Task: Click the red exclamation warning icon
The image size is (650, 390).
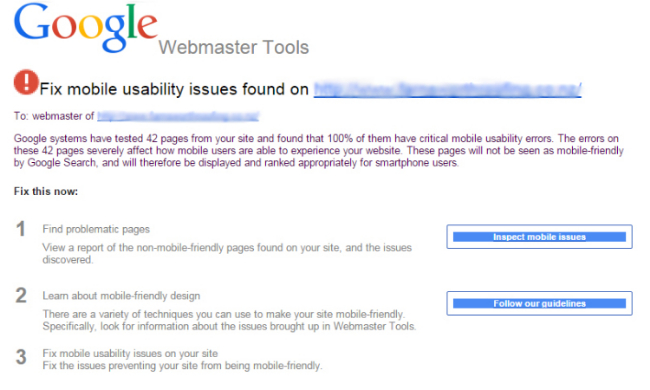Action: [x=26, y=82]
